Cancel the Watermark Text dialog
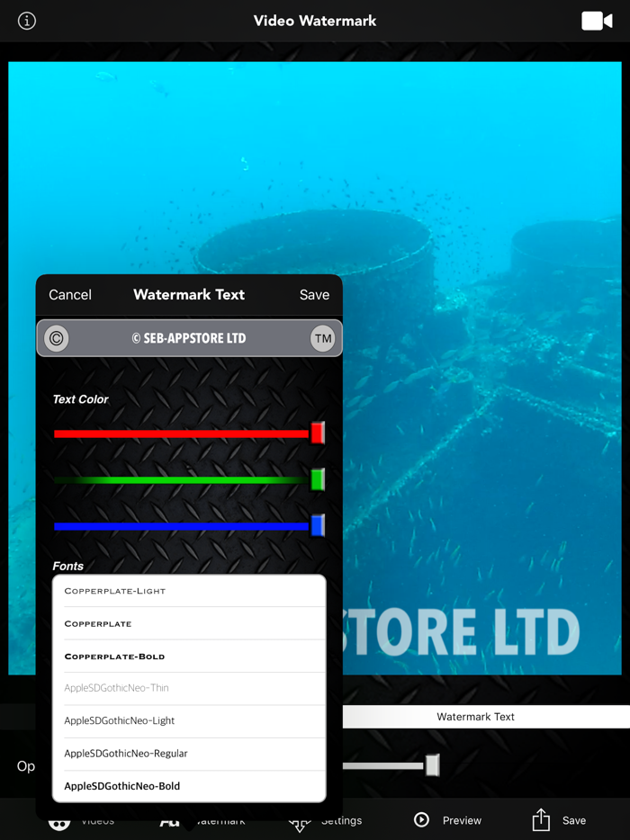630x840 pixels. pos(69,295)
